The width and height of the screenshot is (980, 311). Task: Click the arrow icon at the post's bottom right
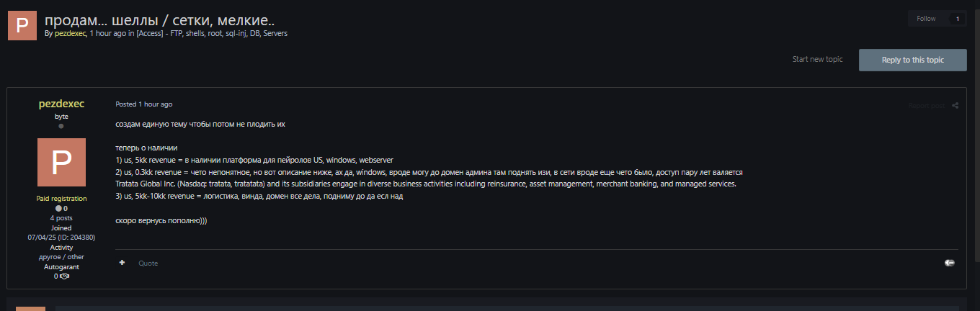[x=950, y=263]
